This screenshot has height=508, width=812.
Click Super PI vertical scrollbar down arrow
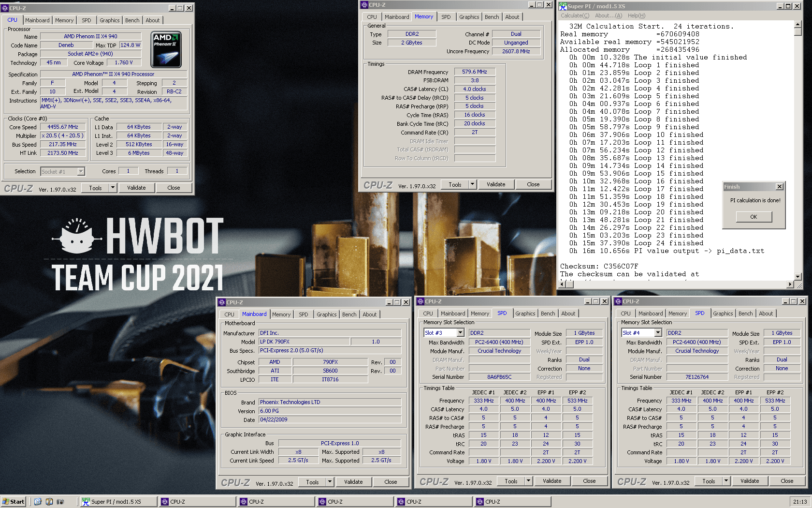pyautogui.click(x=797, y=277)
